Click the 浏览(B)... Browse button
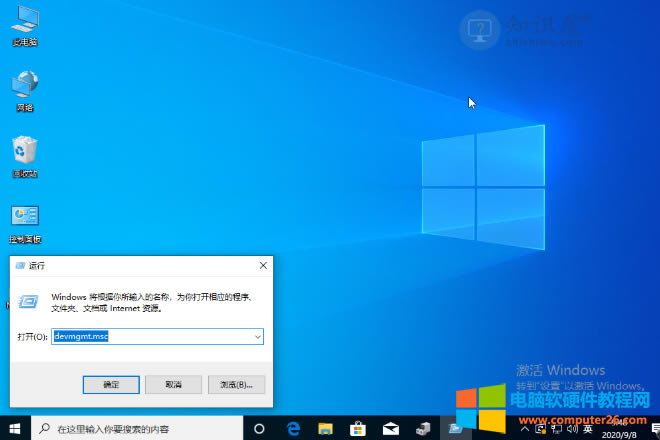The image size is (660, 440). [235, 384]
